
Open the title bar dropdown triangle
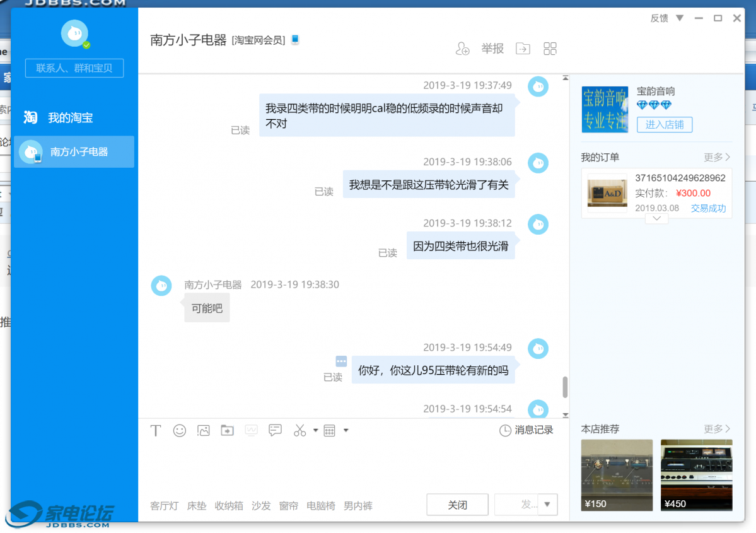point(680,18)
